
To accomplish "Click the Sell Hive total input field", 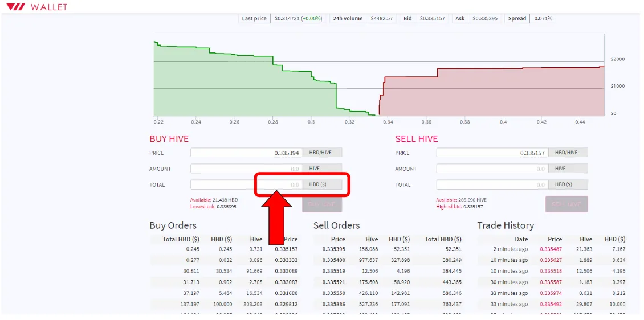I will pyautogui.click(x=492, y=184).
